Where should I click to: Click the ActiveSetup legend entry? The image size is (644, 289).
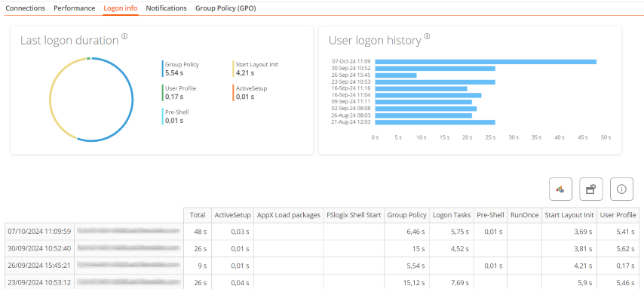(250, 93)
